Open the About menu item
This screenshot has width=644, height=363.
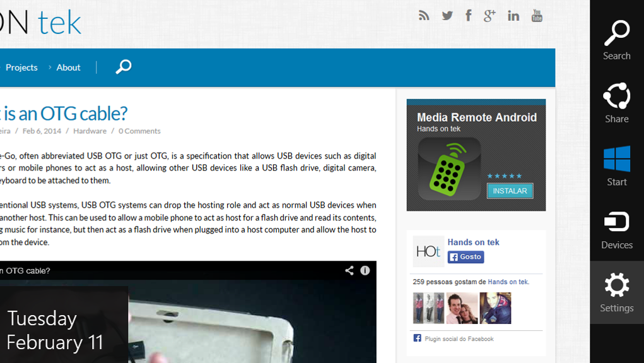[68, 68]
